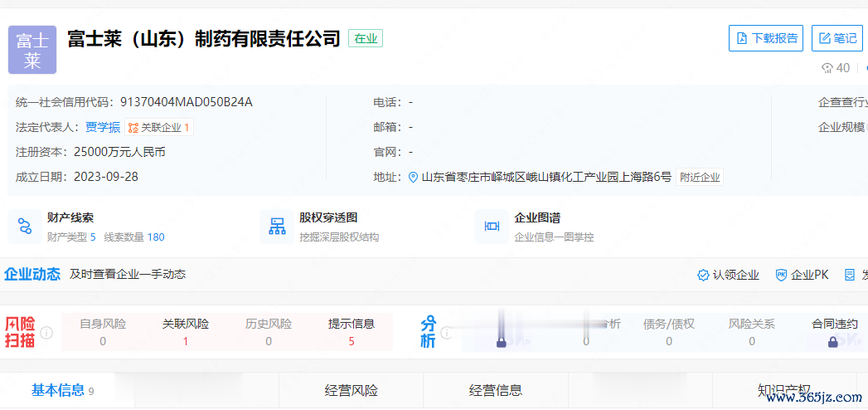The image size is (868, 410).
Task: Click the edit icon in 笔记
Action: tap(825, 38)
